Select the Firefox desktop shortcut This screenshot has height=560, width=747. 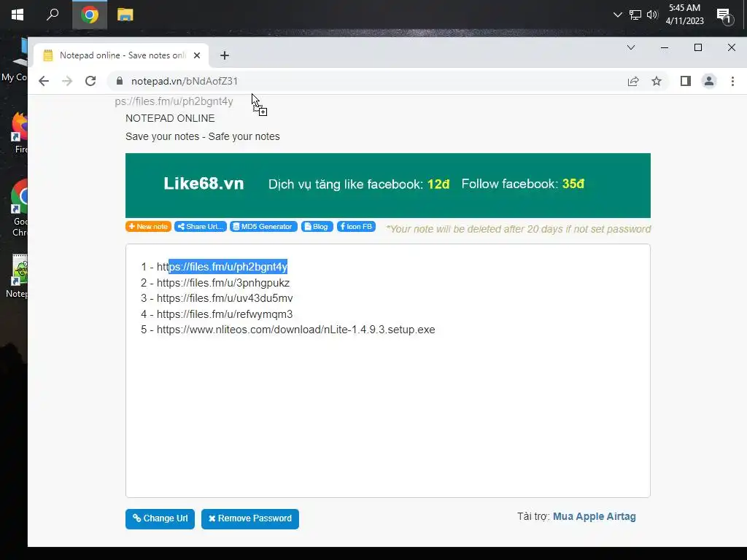pos(19,133)
